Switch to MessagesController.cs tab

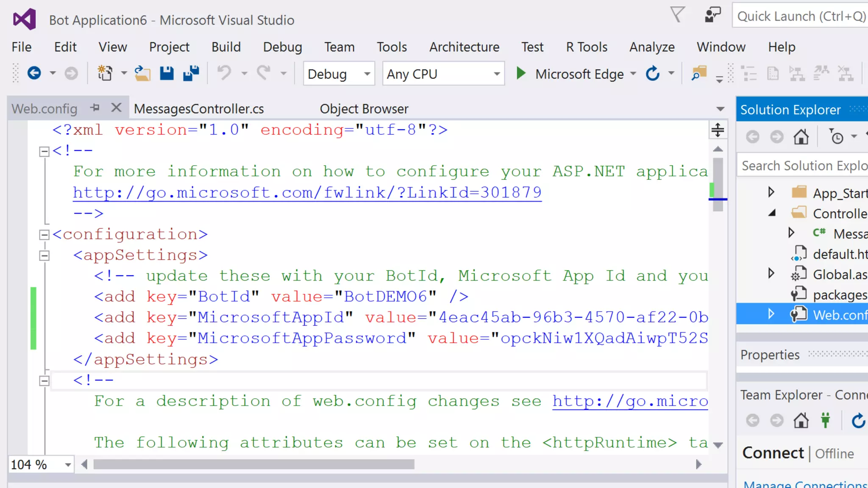(199, 109)
